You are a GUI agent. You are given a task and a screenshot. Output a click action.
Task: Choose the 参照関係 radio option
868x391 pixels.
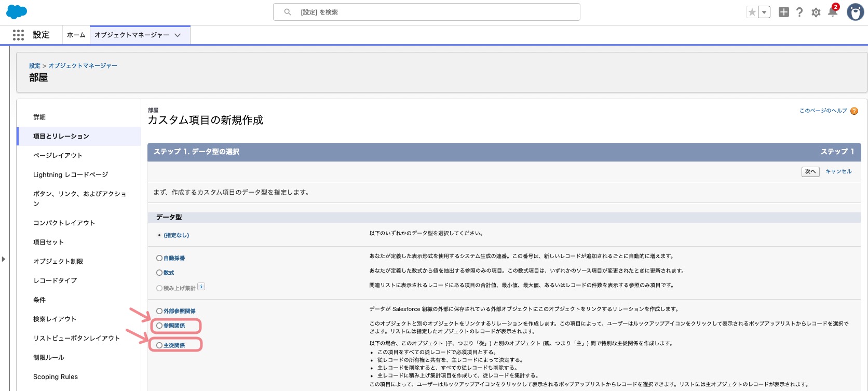[x=159, y=326]
